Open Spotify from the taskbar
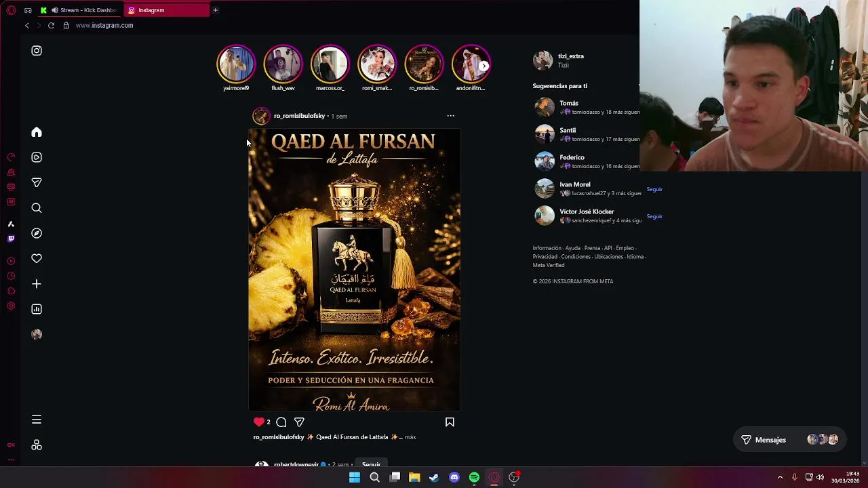This screenshot has width=868, height=488. (x=474, y=477)
